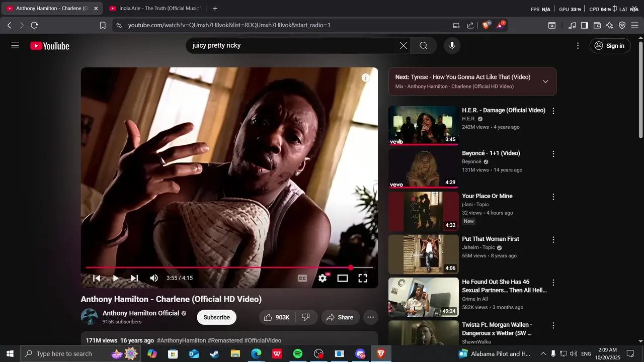Switch player to theater mode
The height and width of the screenshot is (362, 644).
pyautogui.click(x=343, y=278)
